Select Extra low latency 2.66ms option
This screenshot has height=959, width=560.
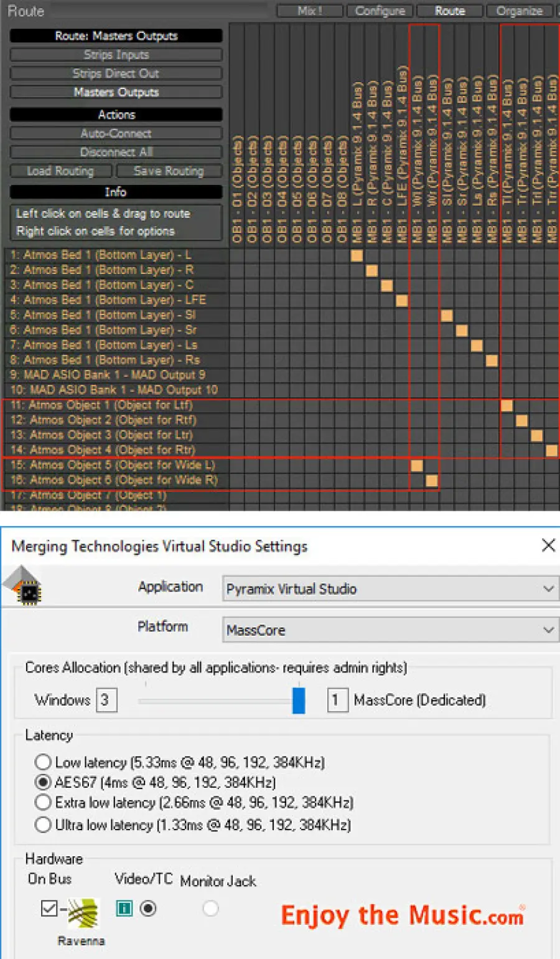pos(43,802)
